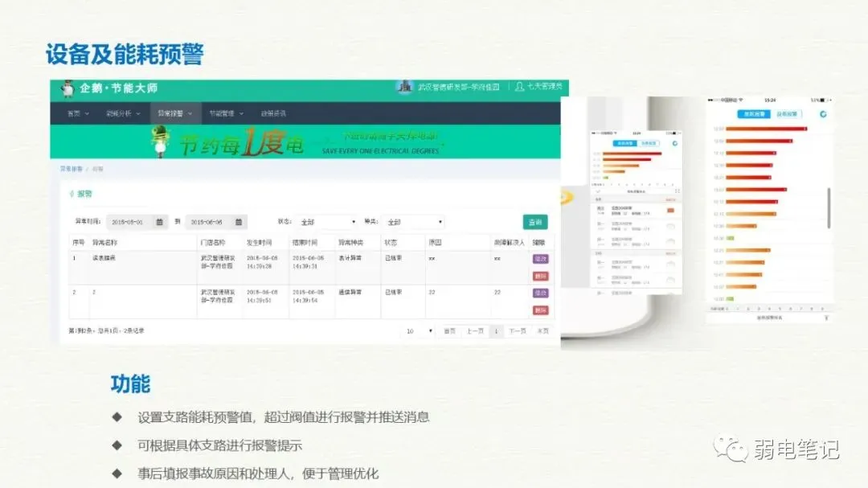868x488 pixels.
Task: Select the highlighted blue tab on large phone
Action: click(x=754, y=114)
